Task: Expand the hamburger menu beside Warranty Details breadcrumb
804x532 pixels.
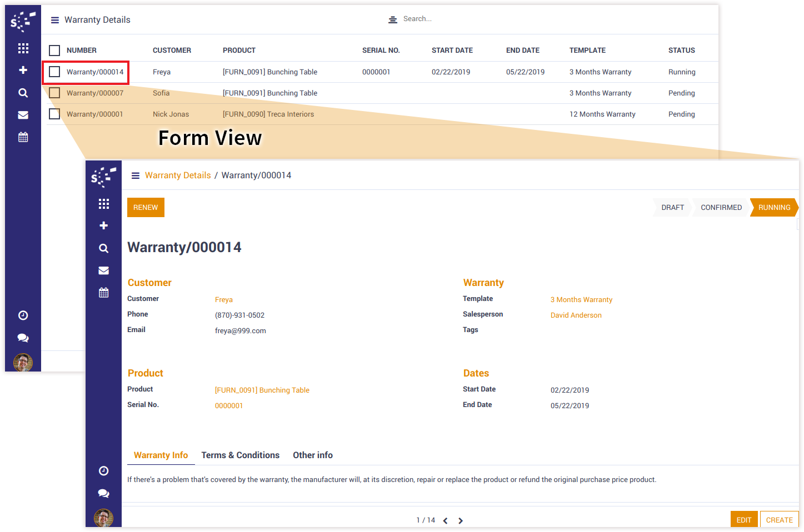Action: pyautogui.click(x=135, y=175)
